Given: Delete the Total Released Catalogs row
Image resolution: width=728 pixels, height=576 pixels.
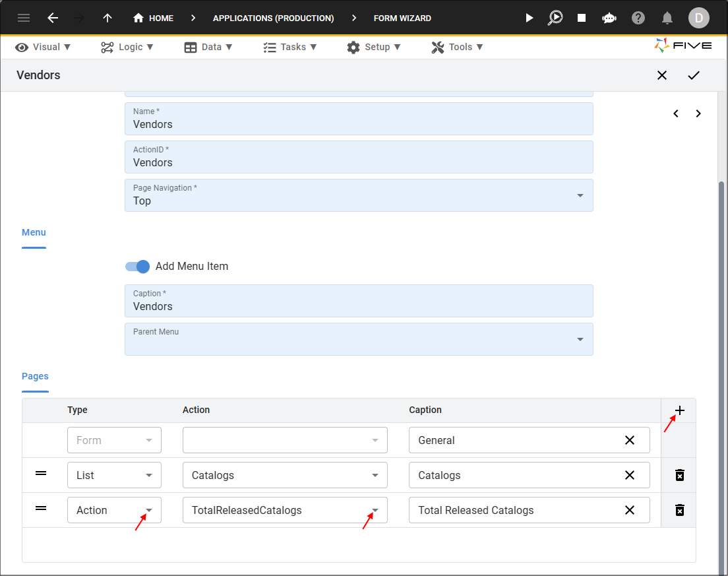Looking at the screenshot, I should coord(680,510).
